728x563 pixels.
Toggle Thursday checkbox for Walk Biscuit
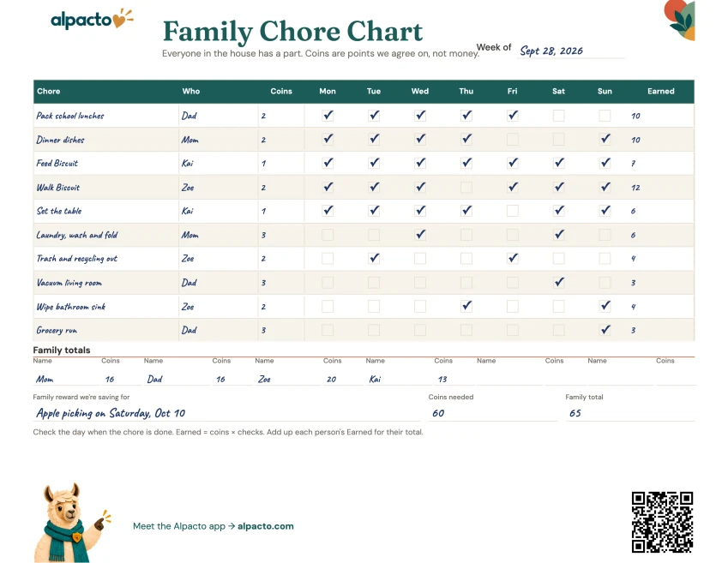click(466, 187)
